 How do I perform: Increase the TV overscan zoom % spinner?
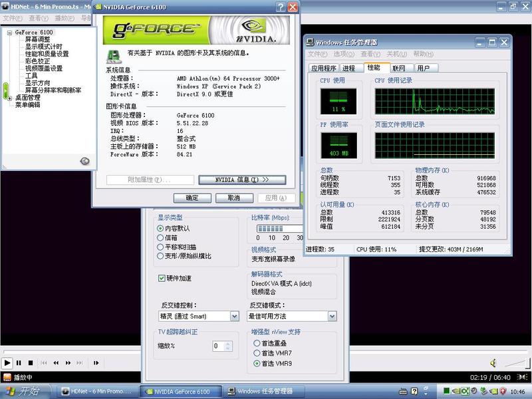tap(227, 344)
